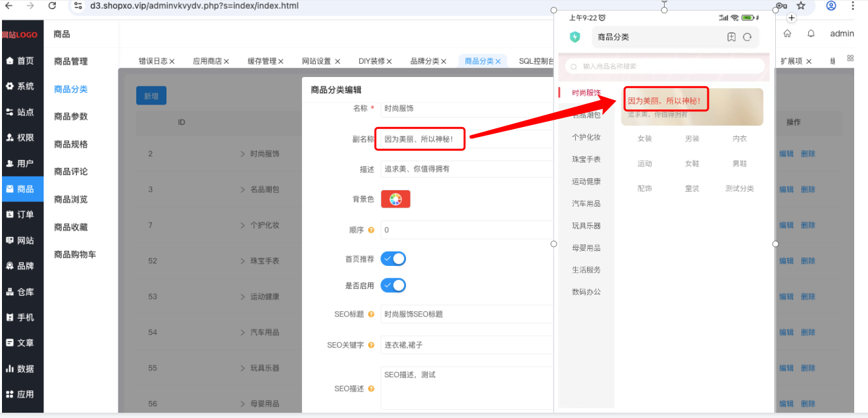Viewport: 868px width, 418px height.
Task: Select 内衣 subcategory in the phone preview
Action: (x=740, y=139)
